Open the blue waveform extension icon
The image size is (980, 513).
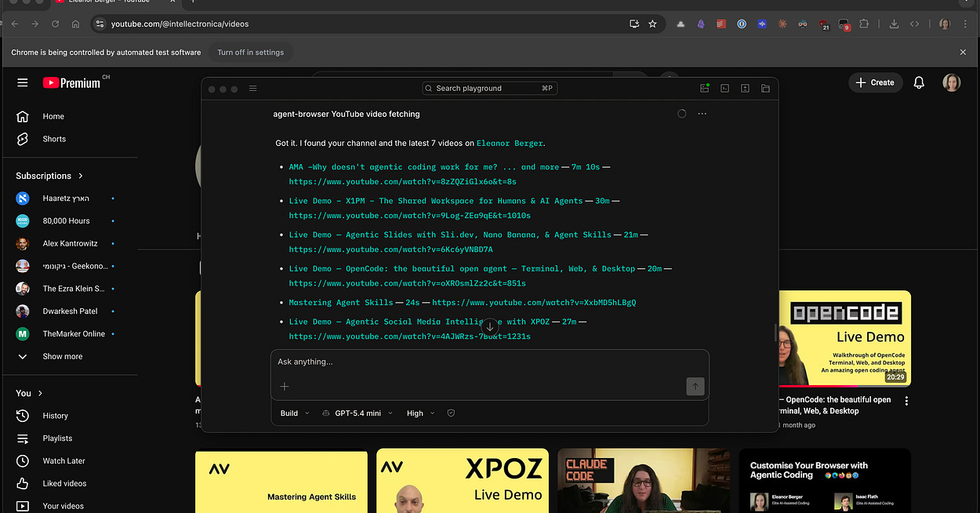761,24
